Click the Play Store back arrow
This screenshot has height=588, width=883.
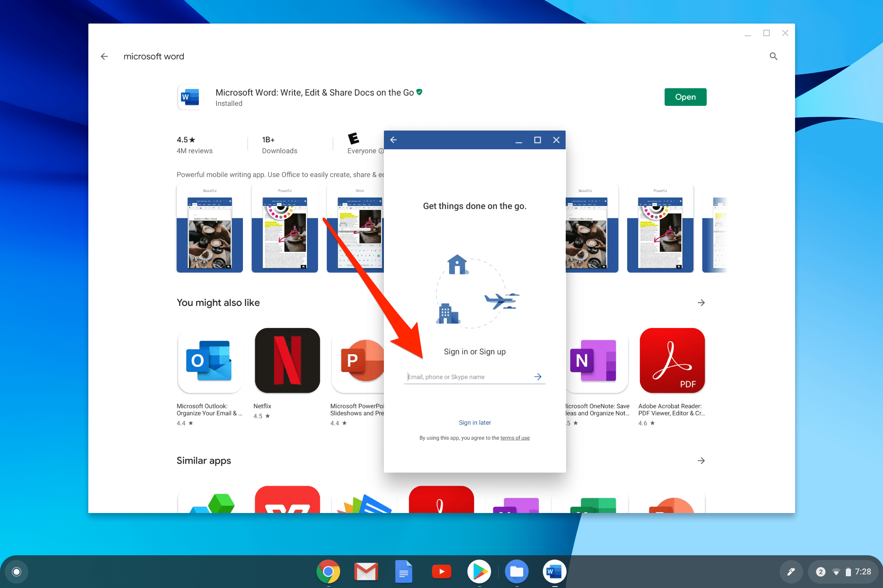click(x=104, y=56)
